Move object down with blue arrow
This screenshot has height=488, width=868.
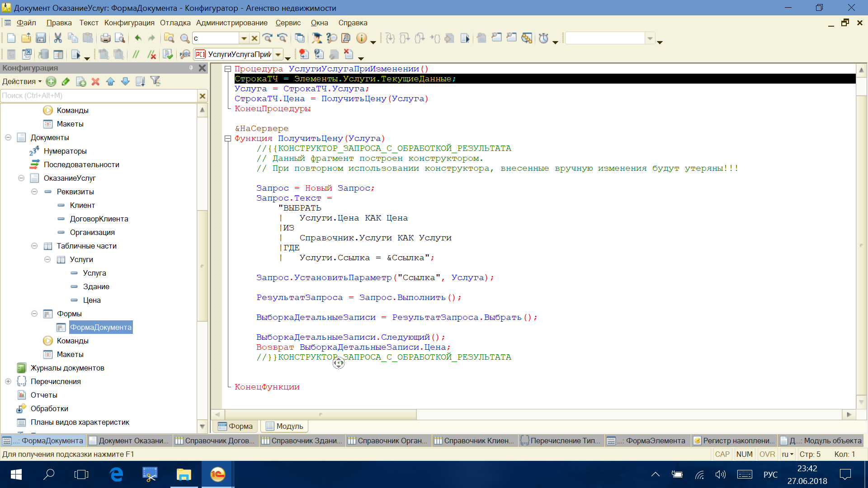tap(125, 81)
